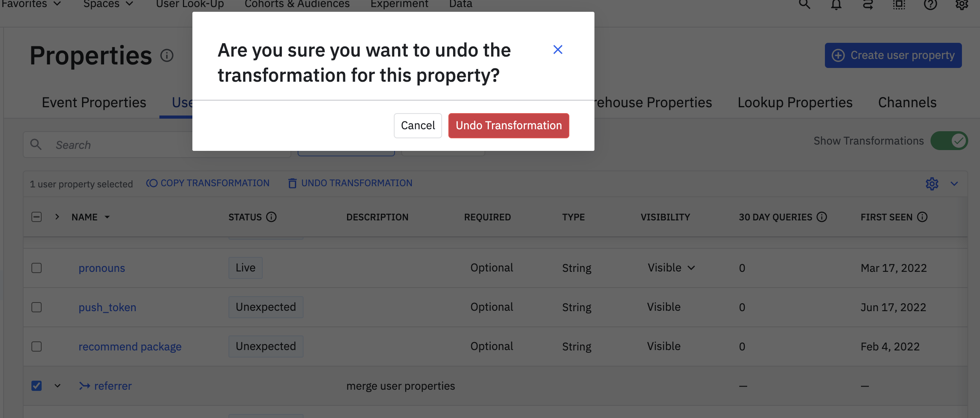Collapse the referrer row chevron
This screenshot has width=980, height=418.
tap(58, 386)
